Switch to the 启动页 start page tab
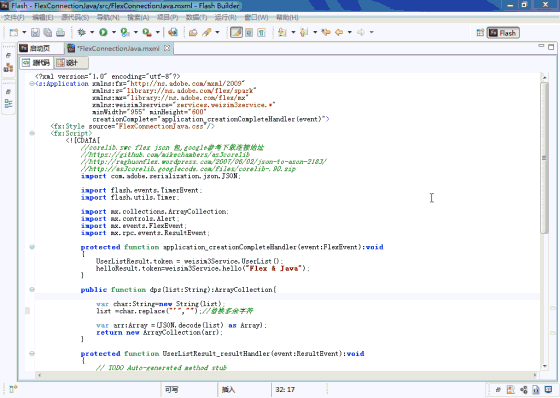The height and width of the screenshot is (398, 560). pos(40,48)
